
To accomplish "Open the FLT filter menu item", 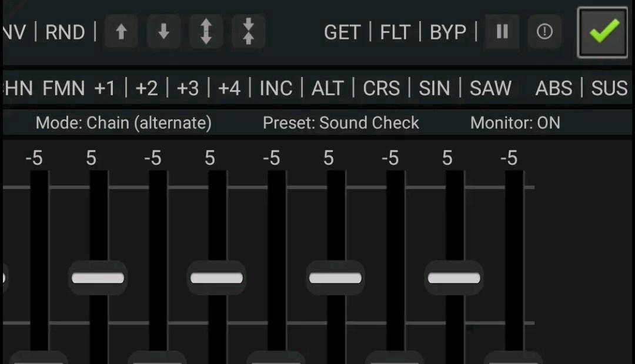I will click(395, 32).
